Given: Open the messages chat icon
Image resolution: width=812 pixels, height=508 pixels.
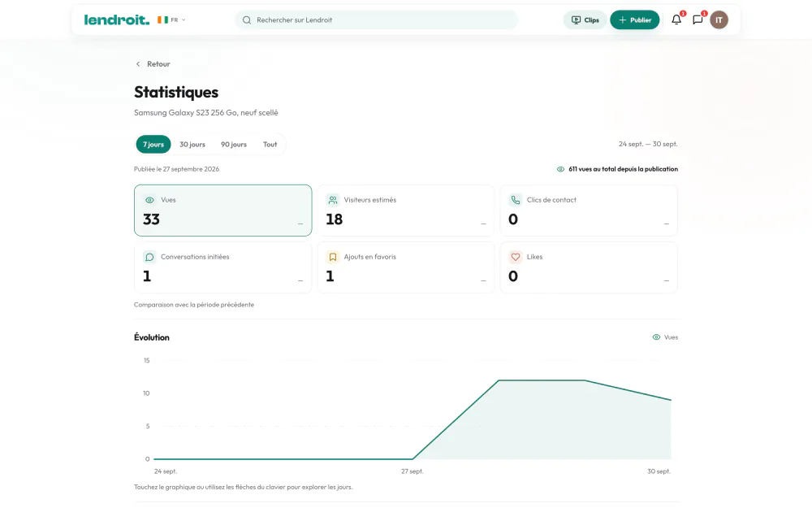Looking at the screenshot, I should (698, 20).
